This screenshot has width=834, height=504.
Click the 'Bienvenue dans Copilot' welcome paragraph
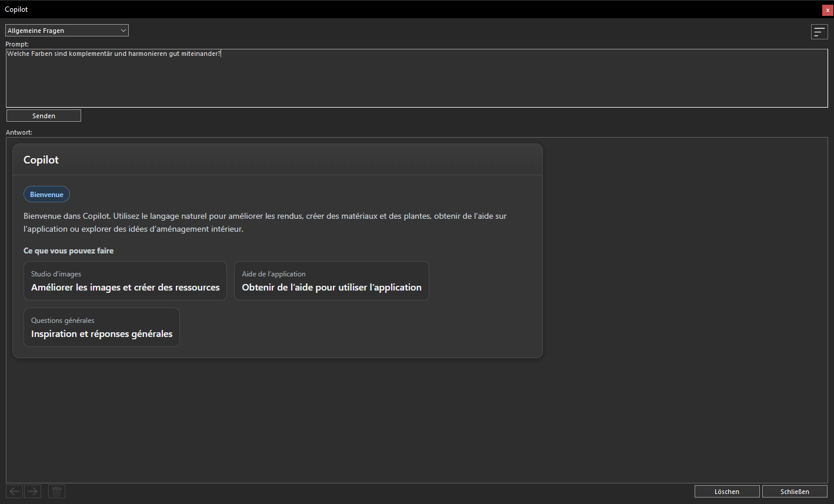point(265,222)
